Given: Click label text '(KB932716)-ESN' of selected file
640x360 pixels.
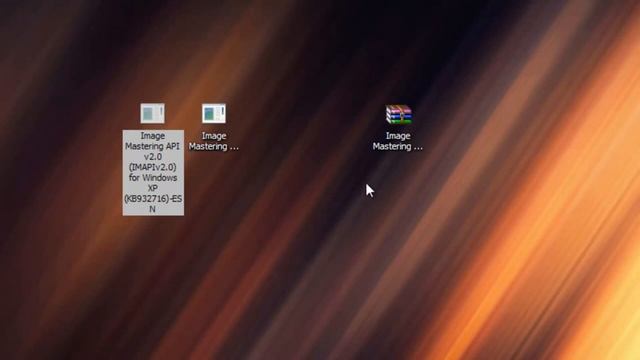Looking at the screenshot, I should click(153, 204).
